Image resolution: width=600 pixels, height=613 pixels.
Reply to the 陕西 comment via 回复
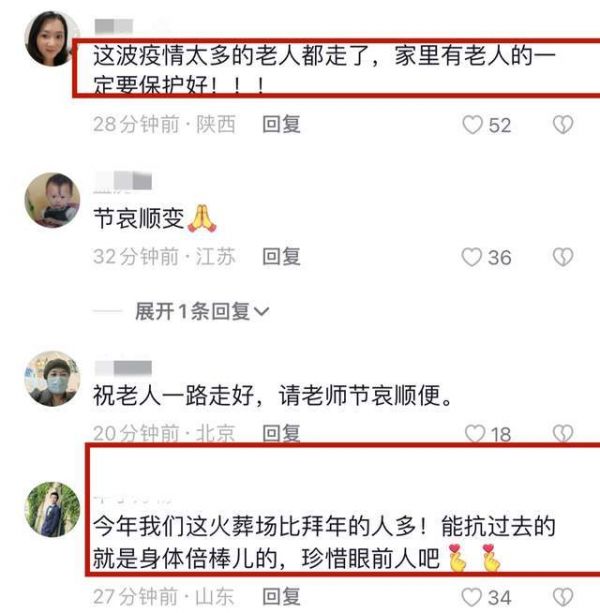point(281,124)
